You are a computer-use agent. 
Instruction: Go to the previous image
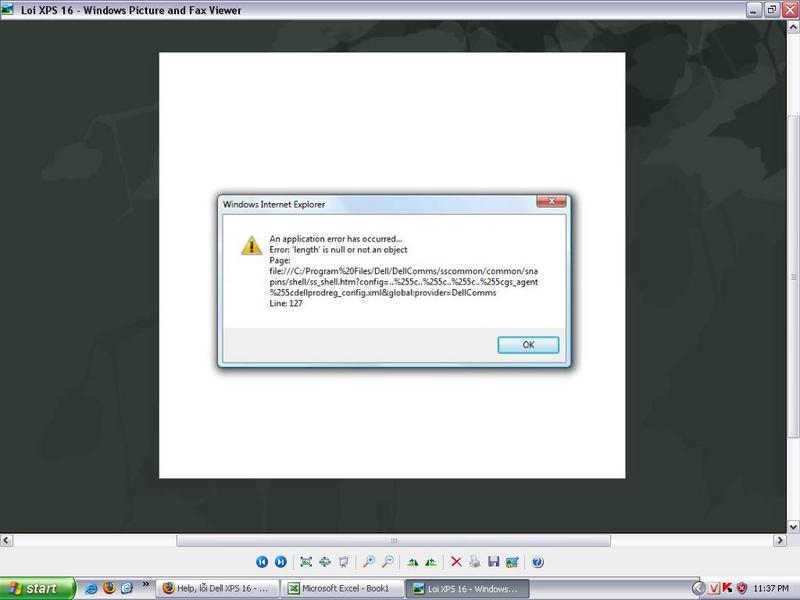262,562
